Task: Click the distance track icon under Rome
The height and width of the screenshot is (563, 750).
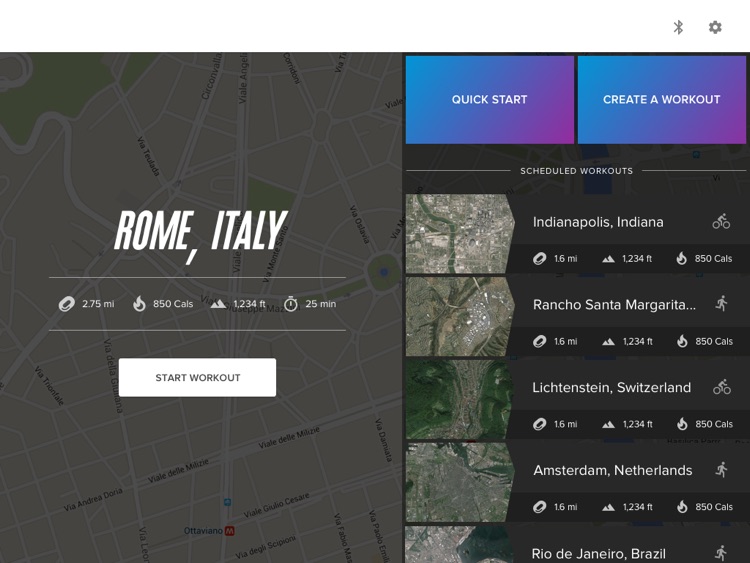Action: 66,304
